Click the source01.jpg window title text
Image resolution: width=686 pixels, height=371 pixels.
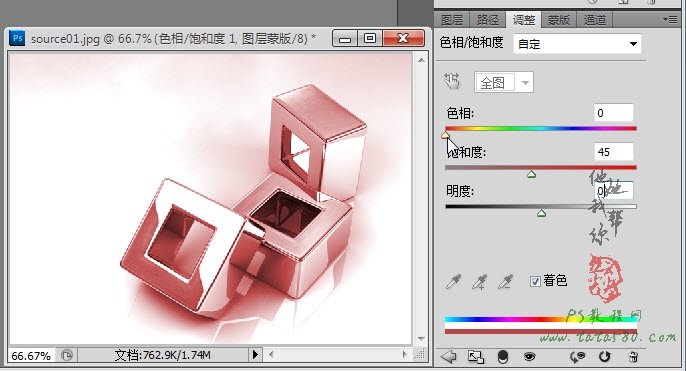coord(173,39)
